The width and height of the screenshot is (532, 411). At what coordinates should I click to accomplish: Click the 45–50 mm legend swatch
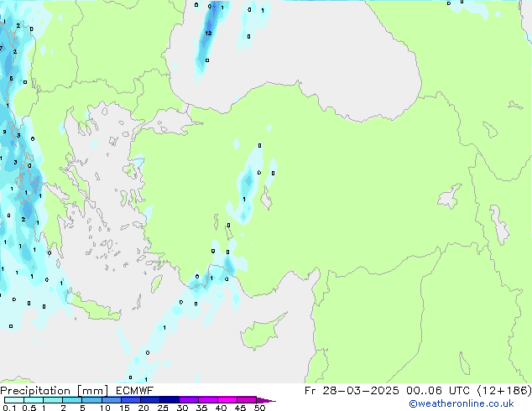click(x=247, y=400)
